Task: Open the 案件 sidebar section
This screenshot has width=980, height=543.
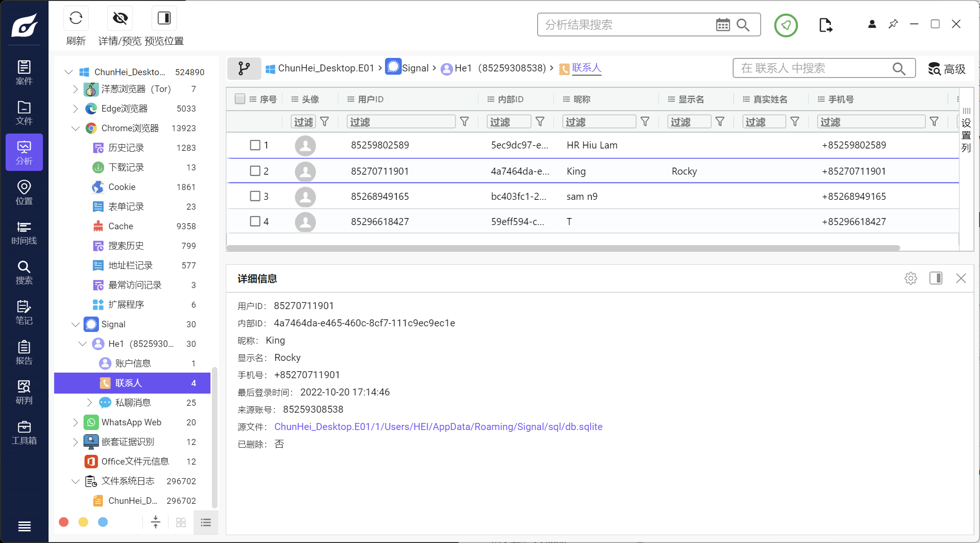Action: pos(24,73)
